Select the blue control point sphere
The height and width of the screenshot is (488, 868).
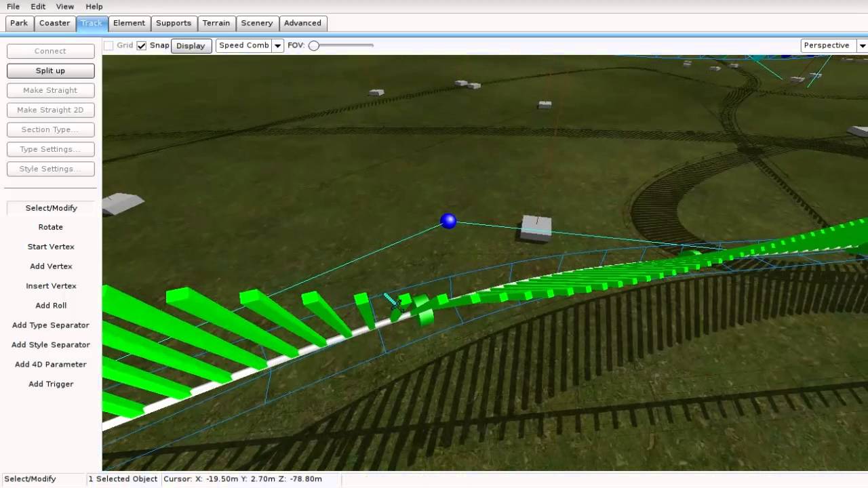coord(448,221)
